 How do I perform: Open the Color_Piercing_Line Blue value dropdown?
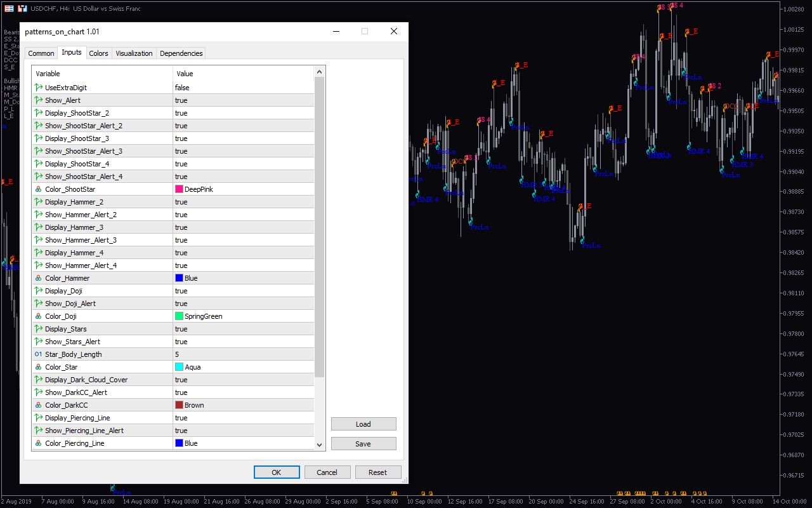[244, 443]
